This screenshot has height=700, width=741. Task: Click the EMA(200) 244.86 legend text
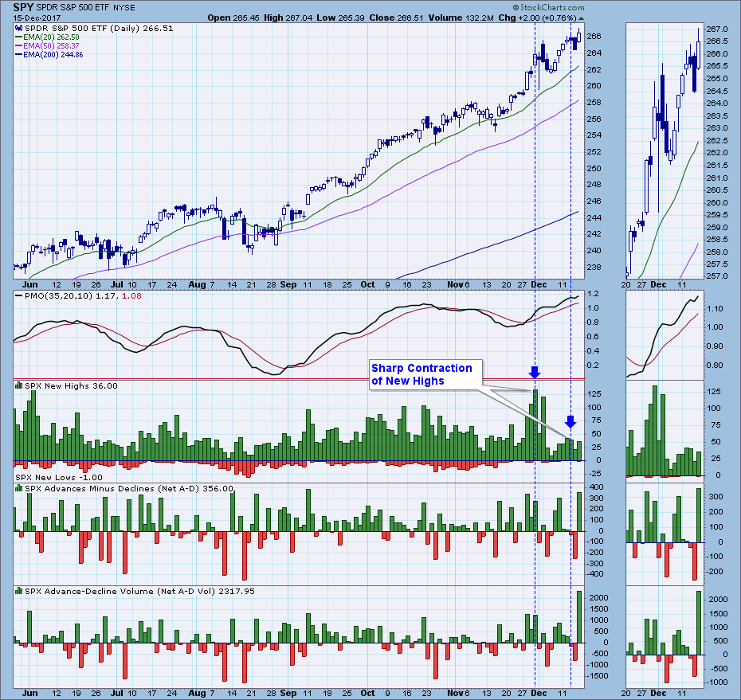click(x=53, y=55)
